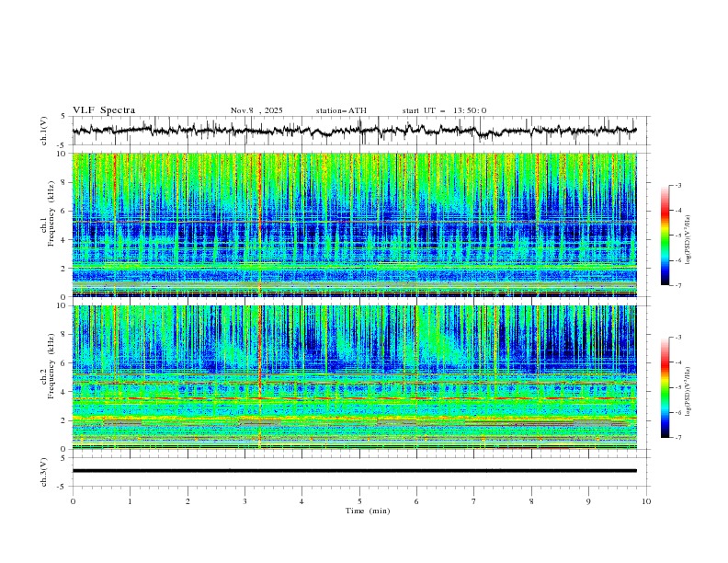The image size is (728, 563).
Task: Click the ch.1(V) axis label
Action: click(x=44, y=131)
